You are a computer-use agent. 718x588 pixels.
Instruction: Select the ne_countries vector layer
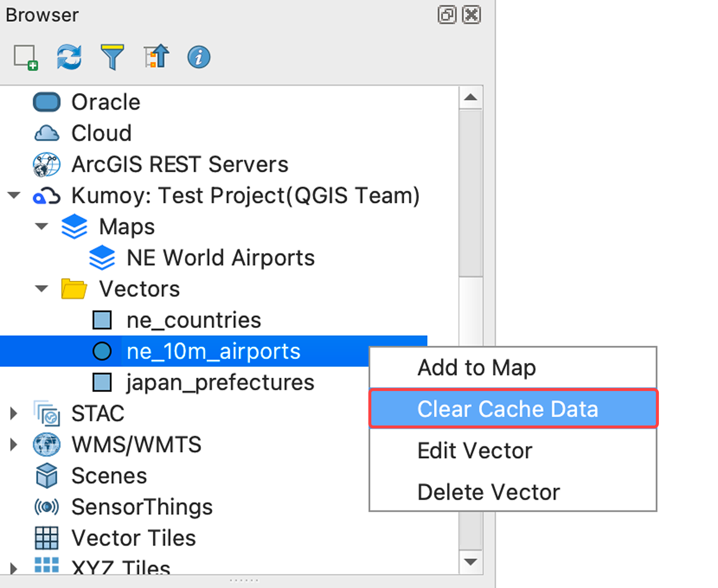pos(194,320)
